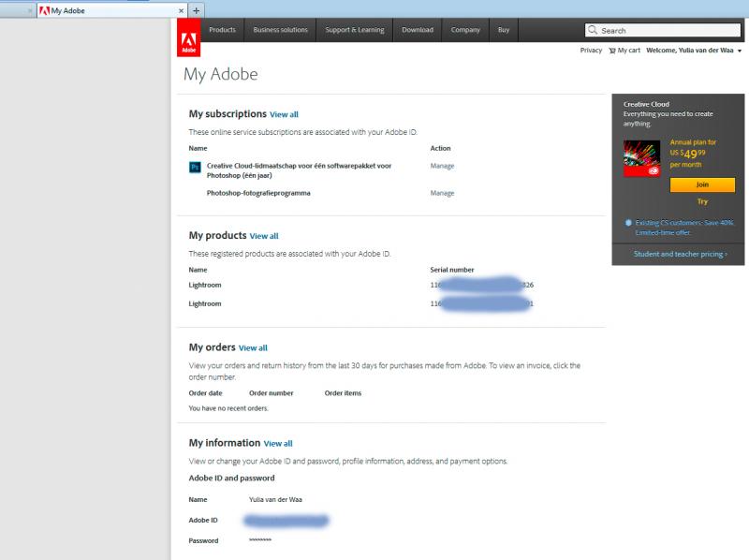Screen dimensions: 749x560
Task: Click the Order items column header
Action: [343, 393]
